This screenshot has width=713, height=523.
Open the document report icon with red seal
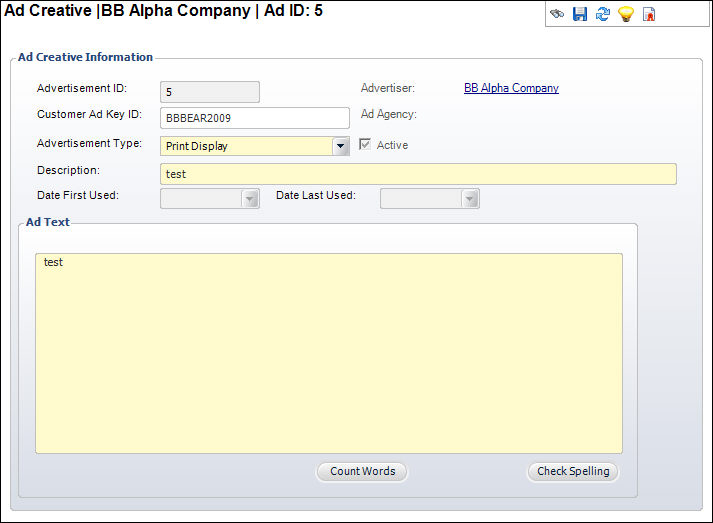point(649,15)
